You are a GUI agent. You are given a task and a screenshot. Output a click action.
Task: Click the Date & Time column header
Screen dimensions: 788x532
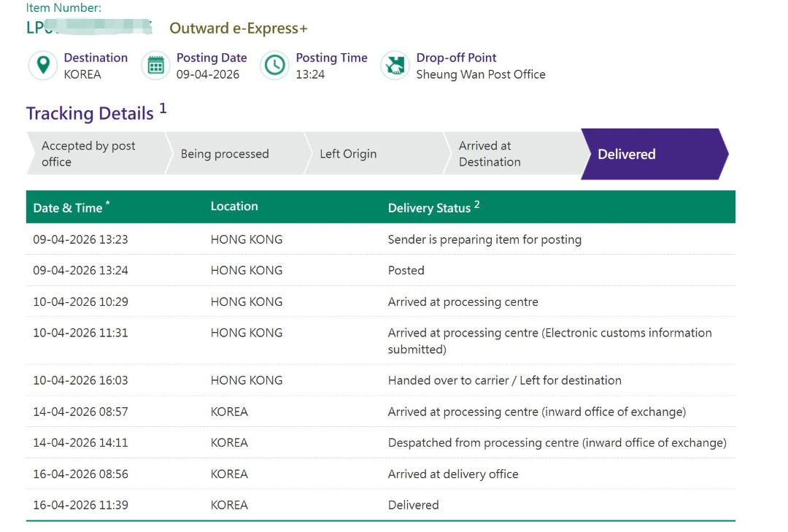tap(68, 208)
